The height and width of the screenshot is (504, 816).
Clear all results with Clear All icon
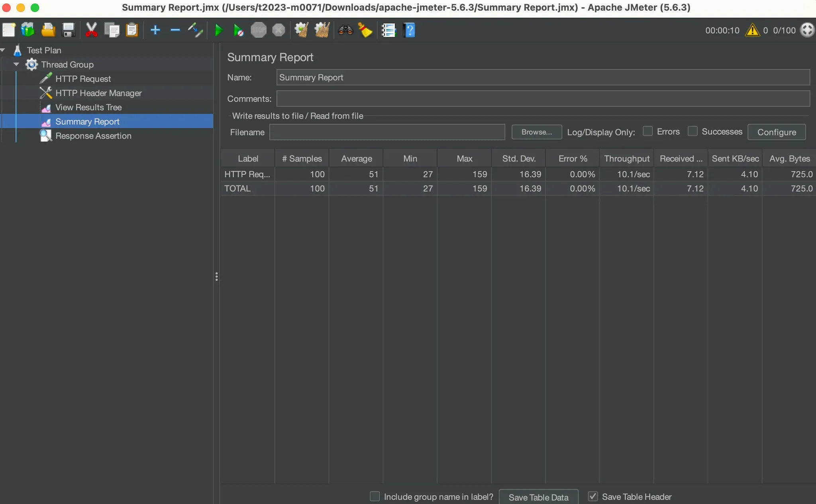pos(322,30)
